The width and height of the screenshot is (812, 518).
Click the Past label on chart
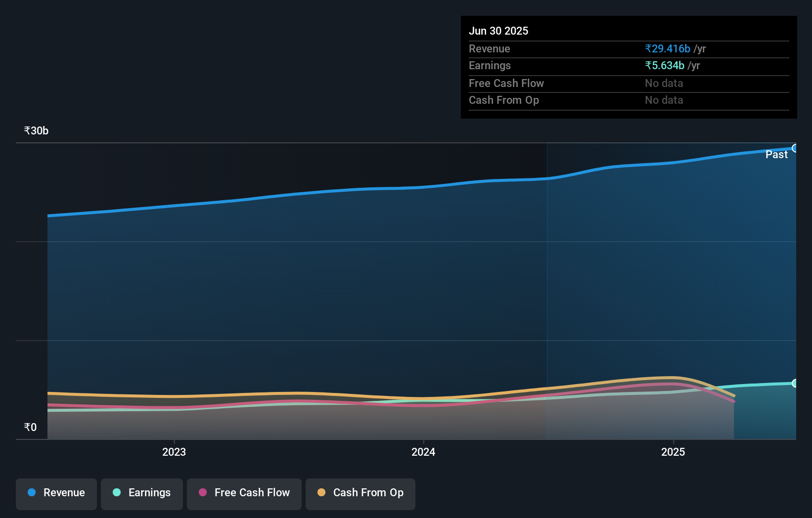coord(776,155)
